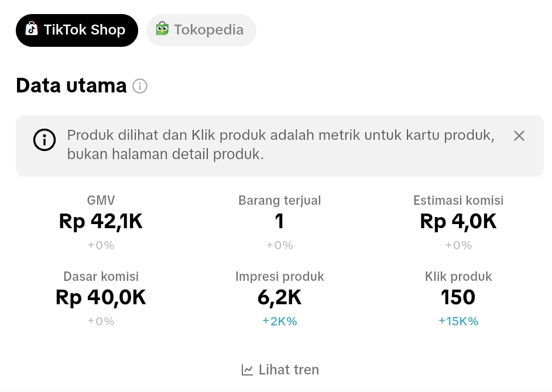Screen dimensions: 552x392
Task: Open Lihat tren link
Action: tap(289, 370)
